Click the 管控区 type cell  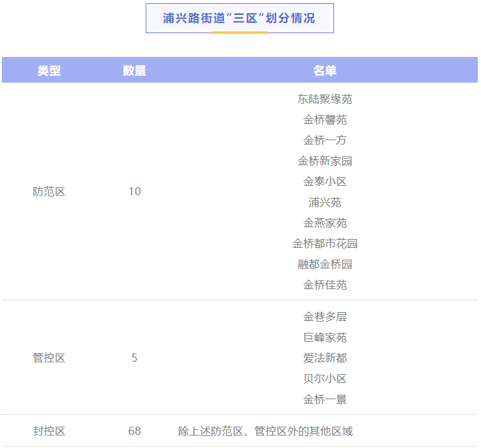pyautogui.click(x=49, y=358)
